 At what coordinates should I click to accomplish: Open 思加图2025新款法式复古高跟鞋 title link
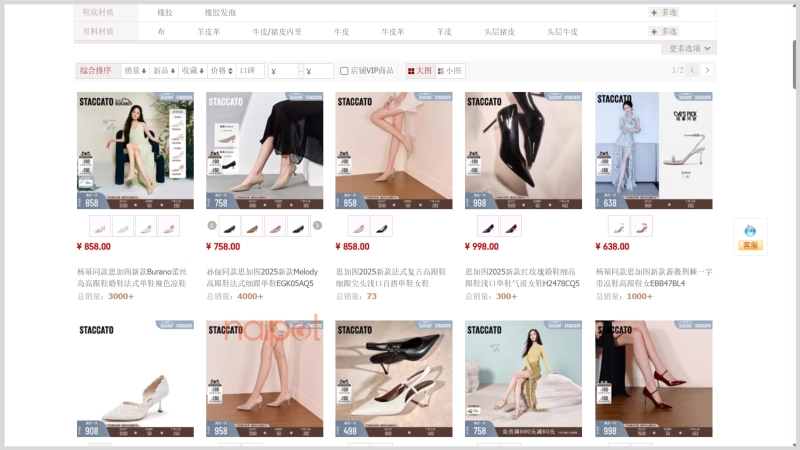(391, 278)
